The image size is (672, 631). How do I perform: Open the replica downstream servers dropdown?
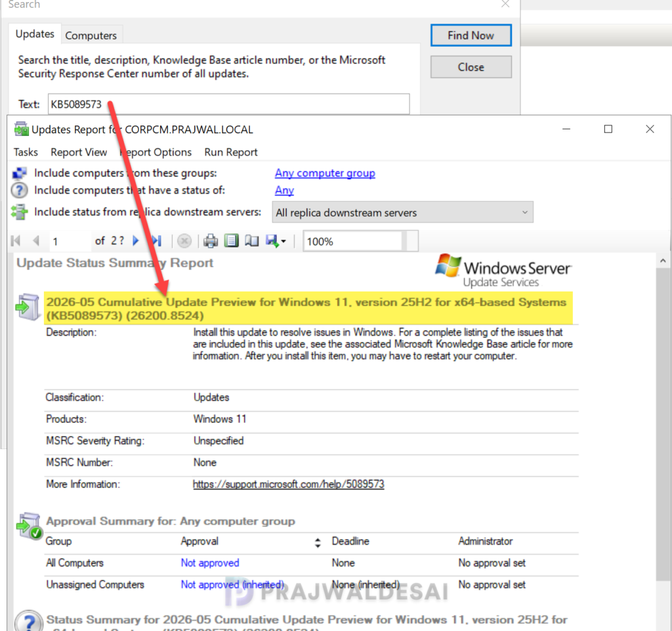[402, 212]
